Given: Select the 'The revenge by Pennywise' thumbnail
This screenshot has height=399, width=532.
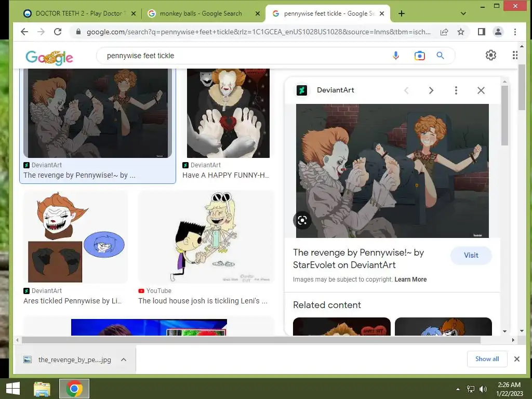Looking at the screenshot, I should pos(98,113).
